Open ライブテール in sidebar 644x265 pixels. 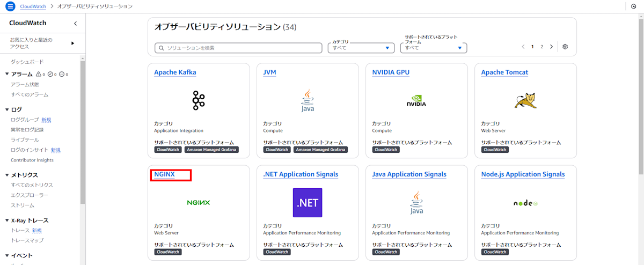pyautogui.click(x=25, y=140)
